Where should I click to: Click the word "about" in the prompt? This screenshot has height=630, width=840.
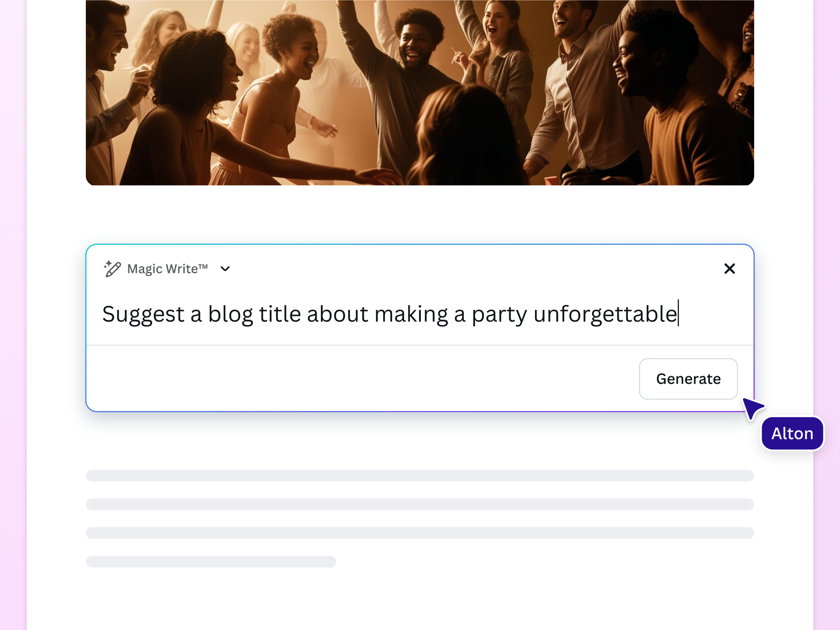337,314
